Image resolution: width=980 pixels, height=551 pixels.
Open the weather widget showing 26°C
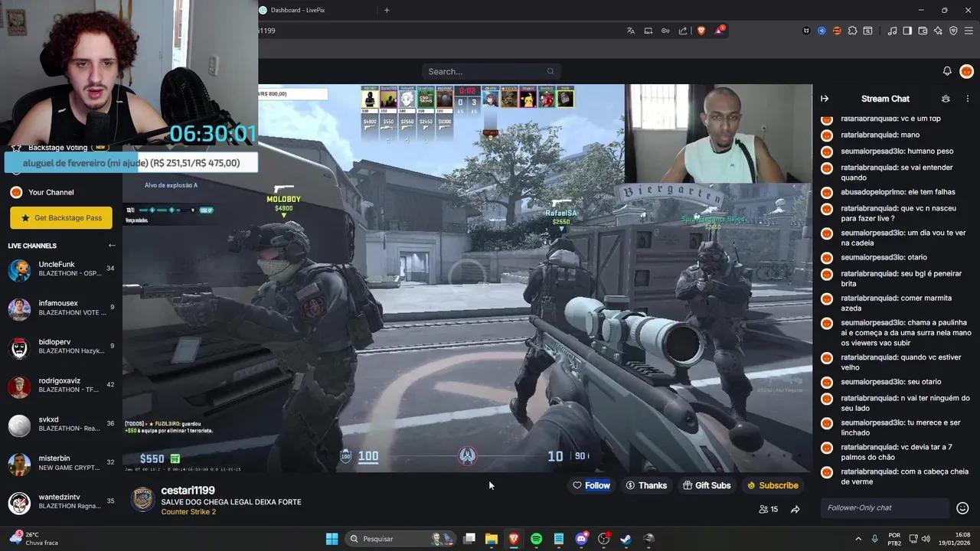[32, 539]
